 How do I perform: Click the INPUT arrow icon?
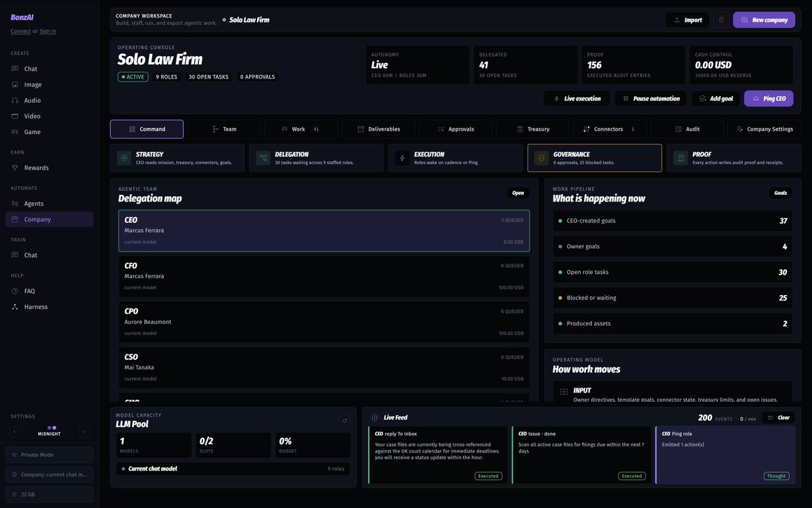click(x=564, y=392)
